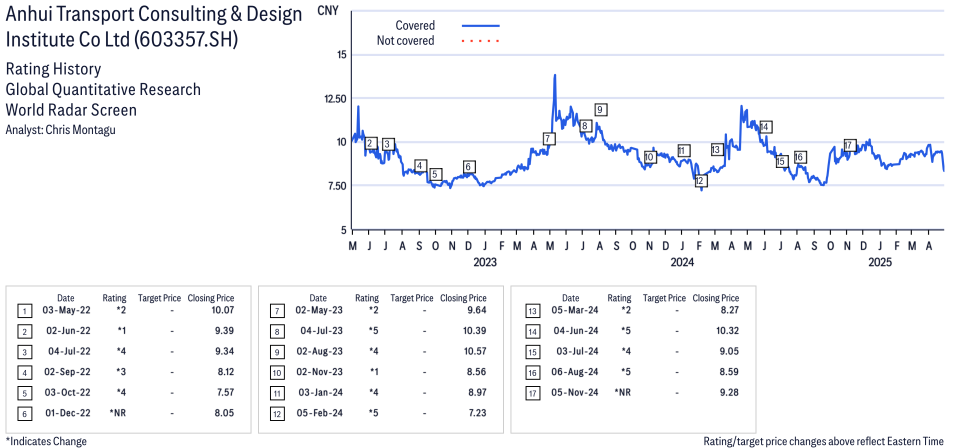Click the blue Covered legend line sample

[481, 26]
